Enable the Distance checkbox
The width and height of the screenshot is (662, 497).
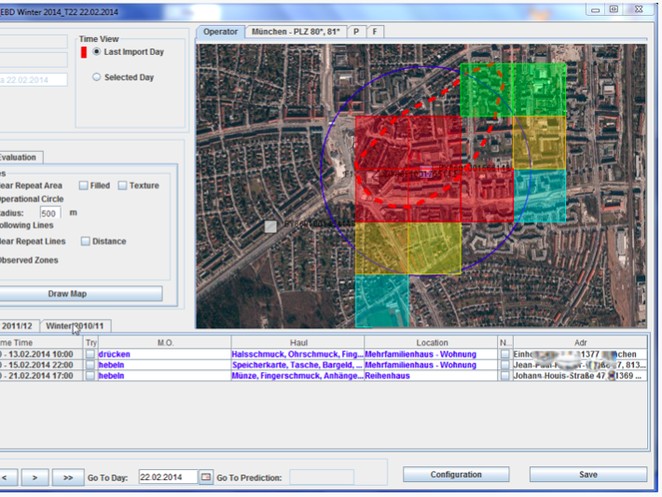86,241
